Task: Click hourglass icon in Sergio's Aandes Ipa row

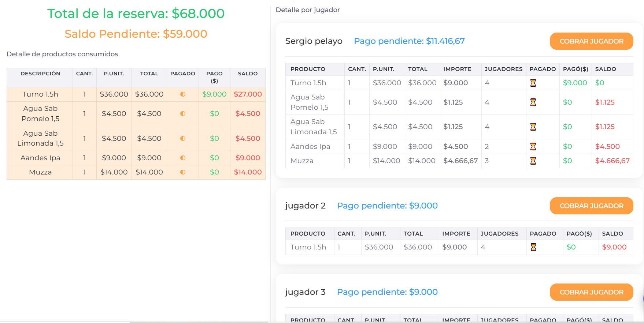Action: [533, 147]
